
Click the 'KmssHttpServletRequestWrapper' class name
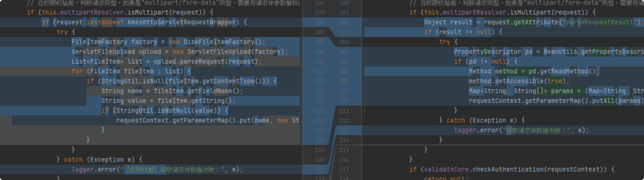182,22
